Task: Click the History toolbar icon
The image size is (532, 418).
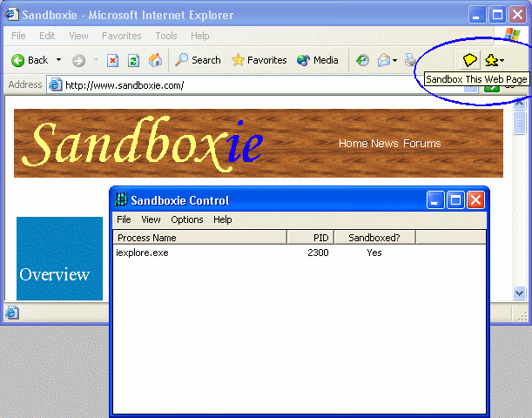Action: tap(362, 60)
